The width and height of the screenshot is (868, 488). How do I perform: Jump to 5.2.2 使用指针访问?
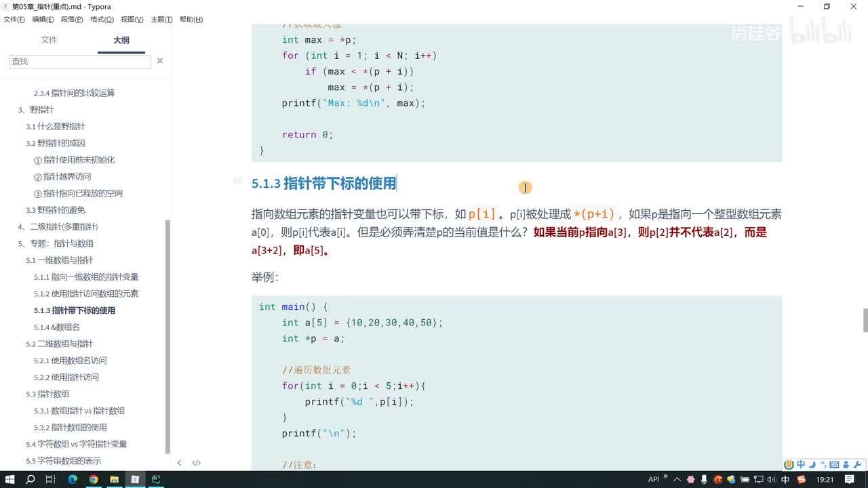(x=66, y=378)
